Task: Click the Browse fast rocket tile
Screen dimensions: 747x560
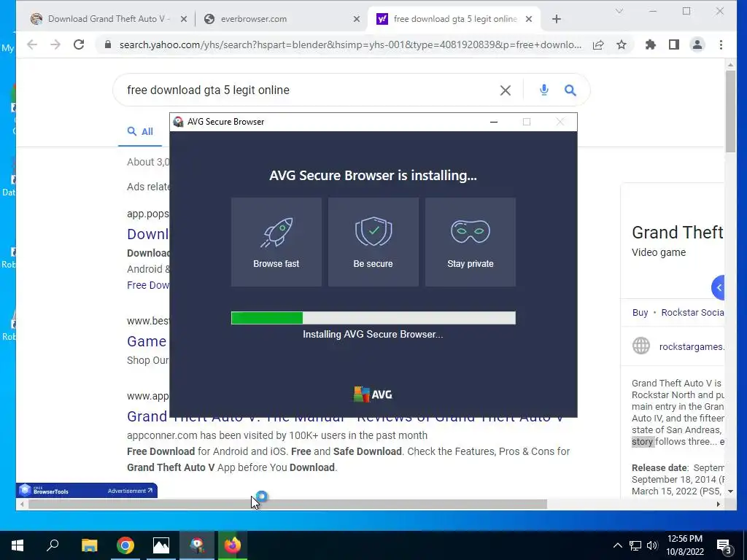Action: click(276, 242)
